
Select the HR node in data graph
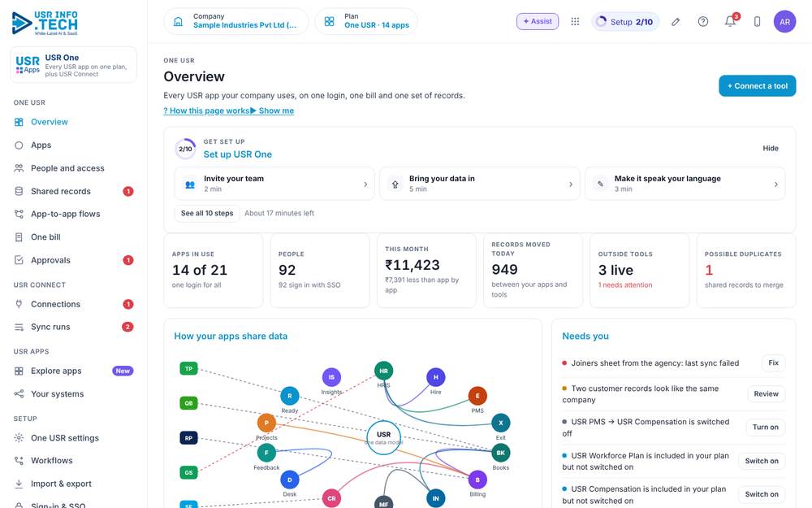pyautogui.click(x=384, y=371)
